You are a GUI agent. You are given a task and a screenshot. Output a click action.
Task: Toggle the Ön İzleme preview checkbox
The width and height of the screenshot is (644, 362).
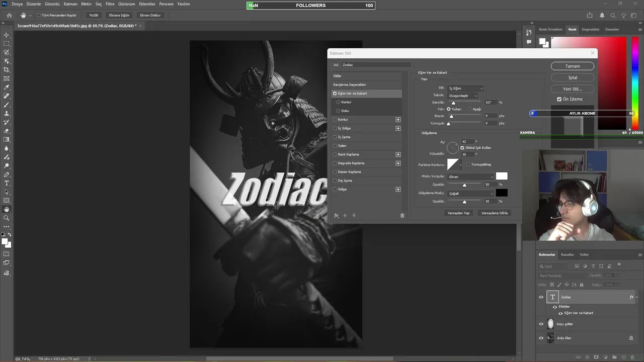(x=559, y=99)
